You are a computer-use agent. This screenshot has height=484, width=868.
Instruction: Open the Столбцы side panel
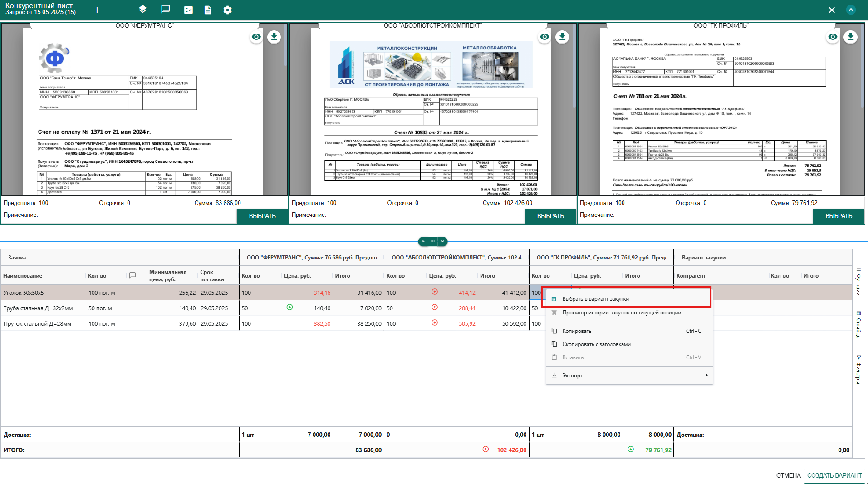click(x=858, y=325)
